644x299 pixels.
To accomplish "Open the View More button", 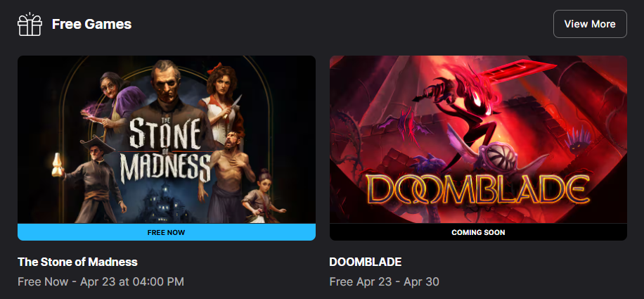I will (x=590, y=24).
